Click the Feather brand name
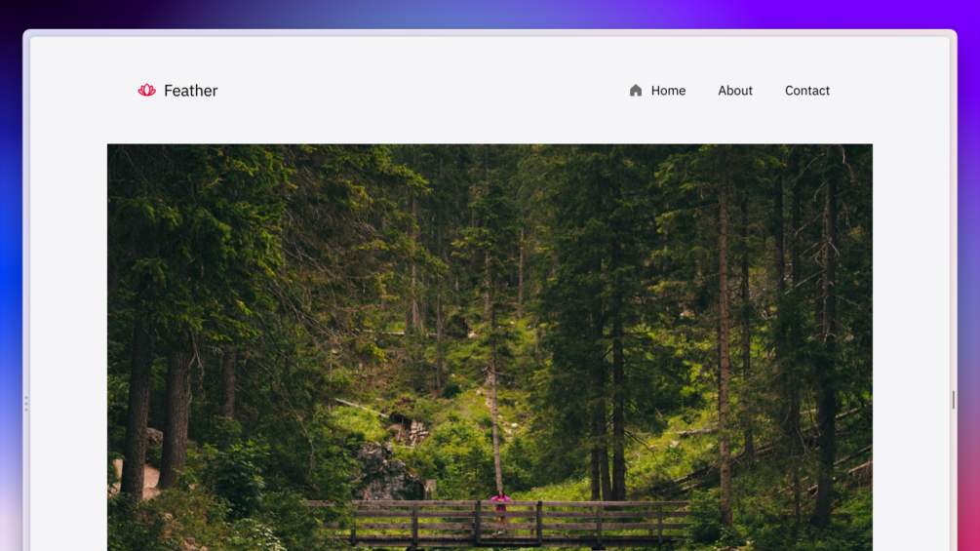 (x=190, y=91)
